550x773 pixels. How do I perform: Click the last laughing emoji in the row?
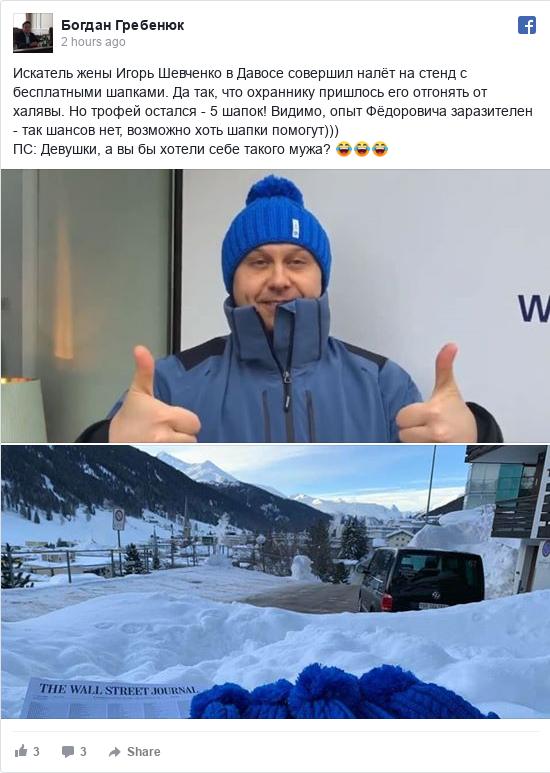click(x=380, y=149)
